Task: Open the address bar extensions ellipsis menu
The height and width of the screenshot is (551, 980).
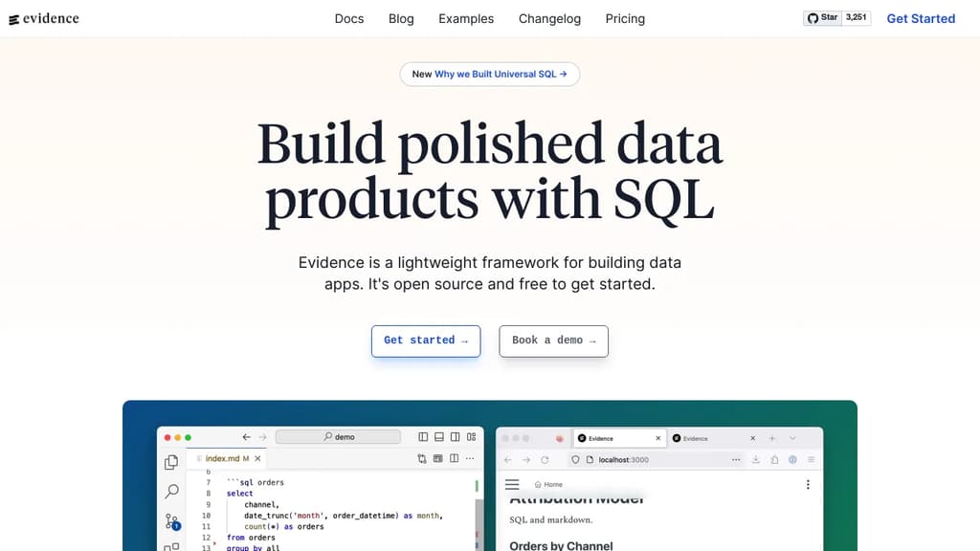Action: tap(736, 460)
